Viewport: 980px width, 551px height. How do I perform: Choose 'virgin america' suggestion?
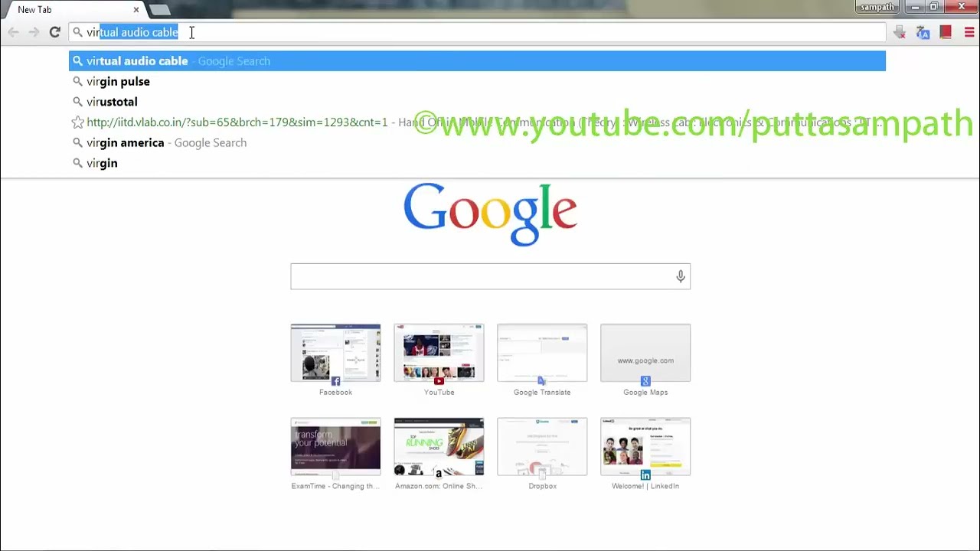click(x=477, y=142)
